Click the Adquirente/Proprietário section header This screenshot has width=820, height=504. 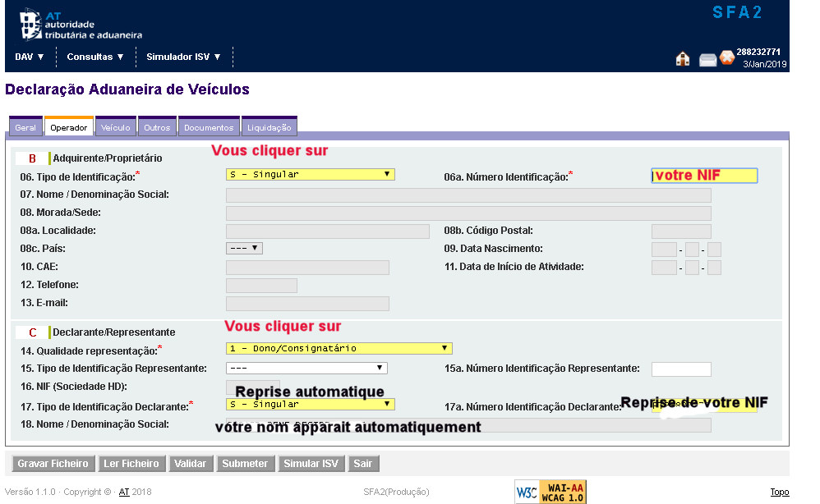coord(107,158)
